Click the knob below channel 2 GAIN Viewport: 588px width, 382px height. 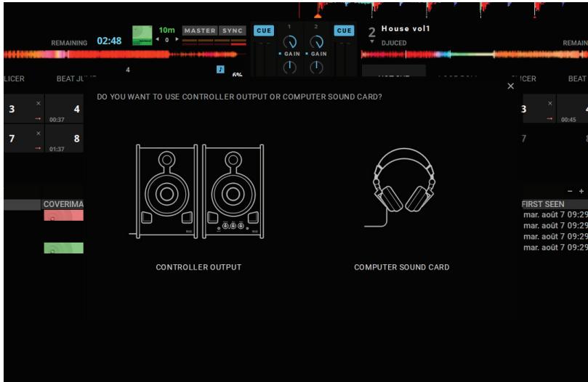tap(316, 68)
